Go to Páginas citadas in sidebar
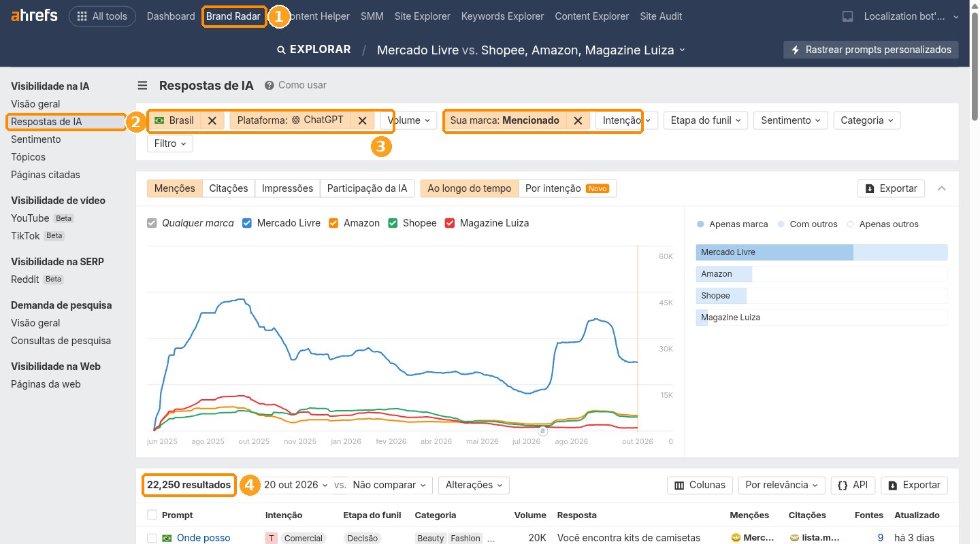The width and height of the screenshot is (980, 544). click(46, 175)
